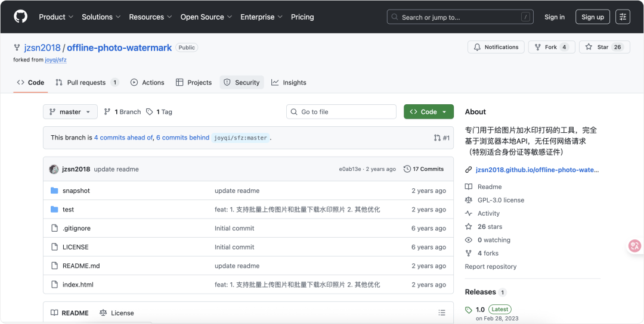Click jzsn2018 avatar in latest commit row
This screenshot has width=644, height=324.
click(54, 169)
